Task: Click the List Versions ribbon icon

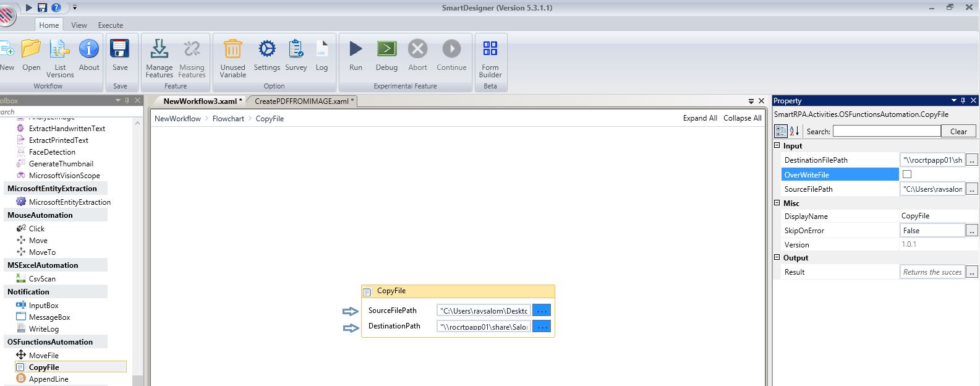Action: tap(60, 49)
